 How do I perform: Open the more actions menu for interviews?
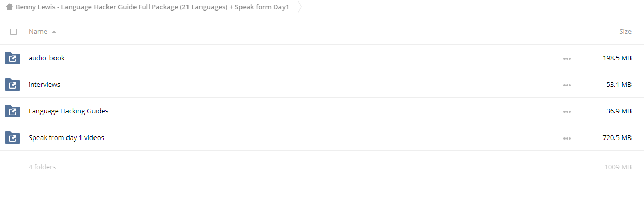pos(567,85)
